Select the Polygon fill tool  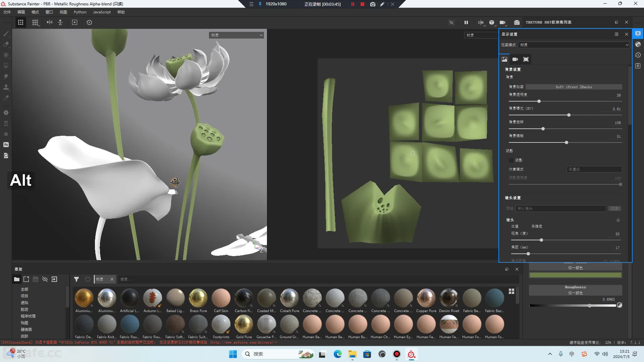pos(6,66)
